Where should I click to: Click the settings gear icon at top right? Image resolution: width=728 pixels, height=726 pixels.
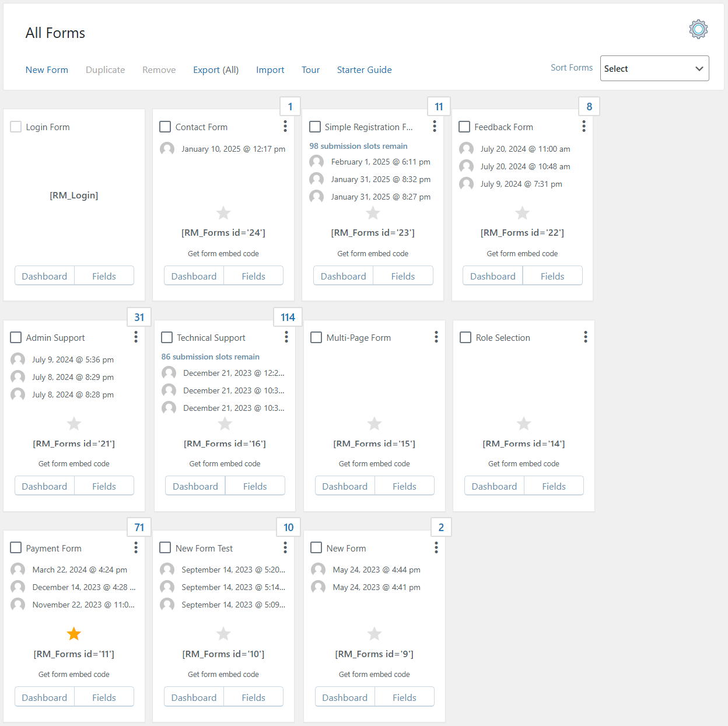[698, 29]
